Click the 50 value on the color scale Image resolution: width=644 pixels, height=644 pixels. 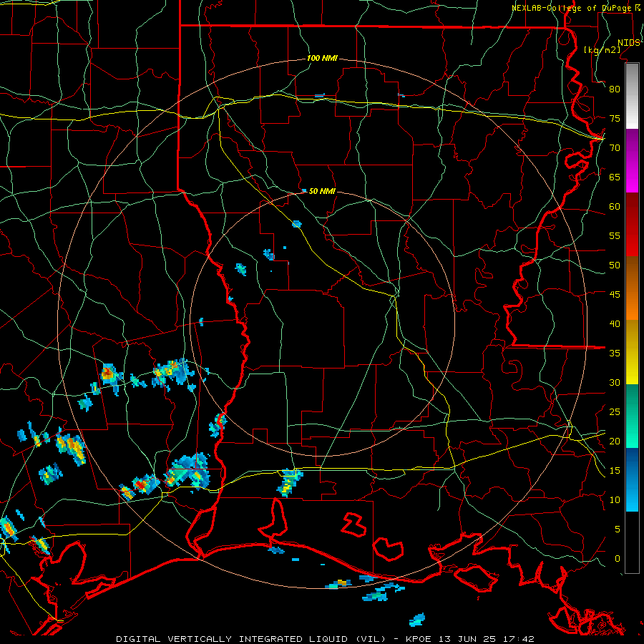[x=615, y=265]
